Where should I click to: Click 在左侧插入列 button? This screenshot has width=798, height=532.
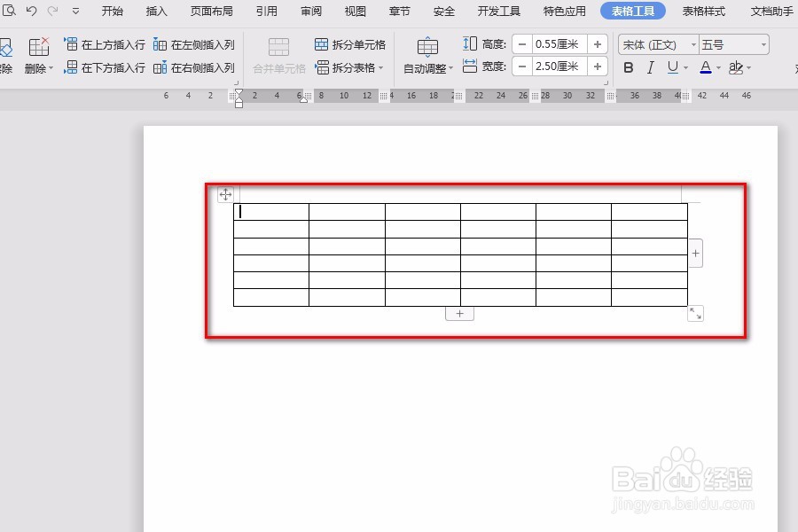(x=194, y=45)
